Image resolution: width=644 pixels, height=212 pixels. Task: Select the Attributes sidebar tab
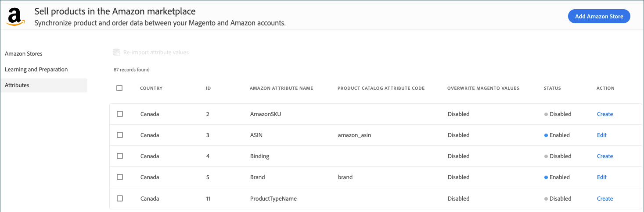[17, 85]
